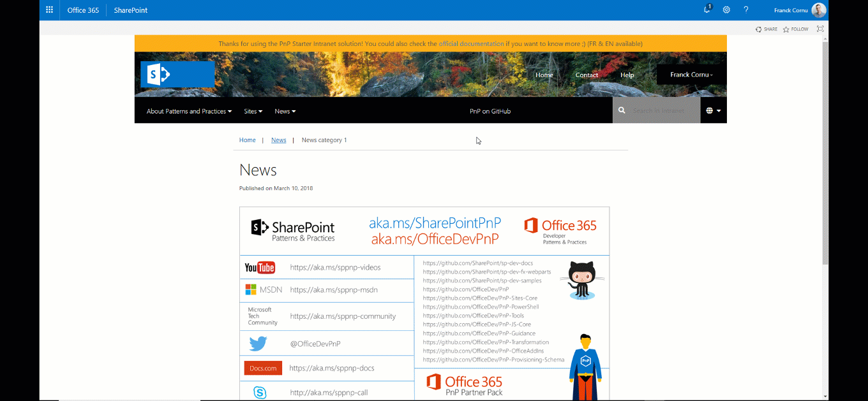This screenshot has height=401, width=868.
Task: Click the YouTube logo in the infographic
Action: click(260, 268)
